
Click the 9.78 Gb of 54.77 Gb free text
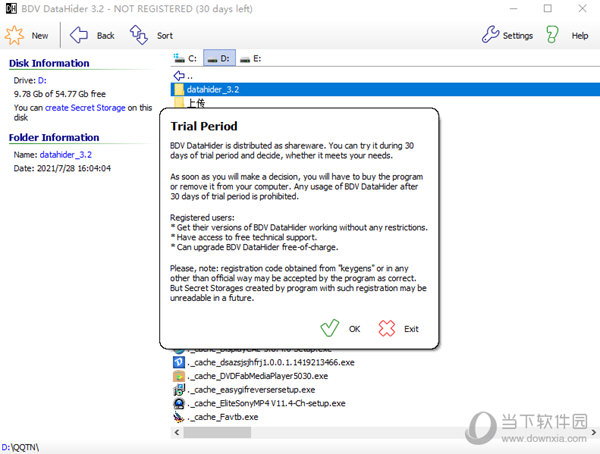click(60, 94)
